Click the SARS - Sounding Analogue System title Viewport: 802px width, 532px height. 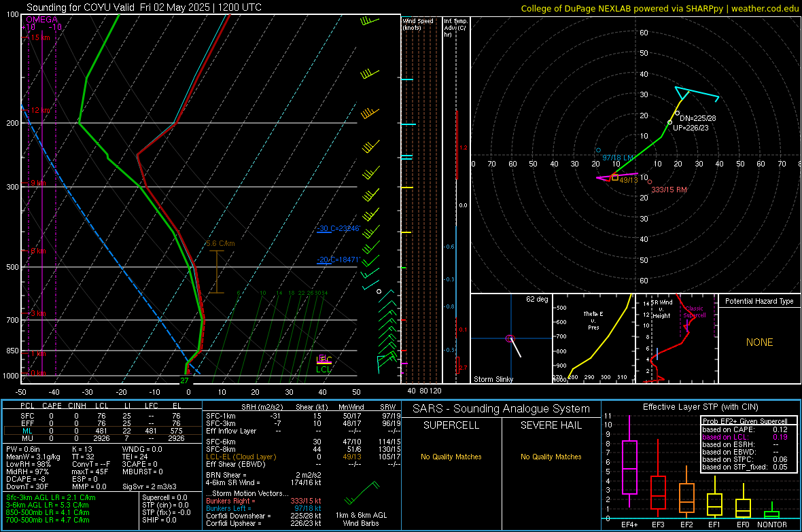(502, 409)
